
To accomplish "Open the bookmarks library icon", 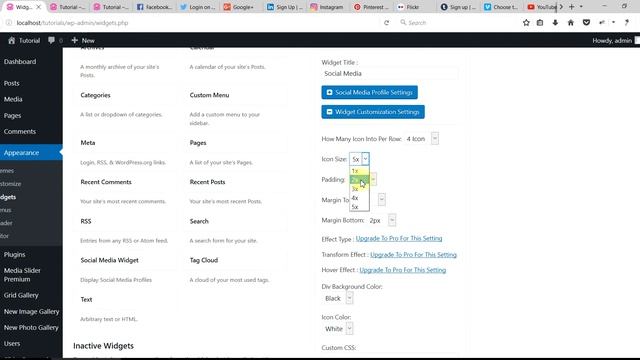I will [x=540, y=23].
